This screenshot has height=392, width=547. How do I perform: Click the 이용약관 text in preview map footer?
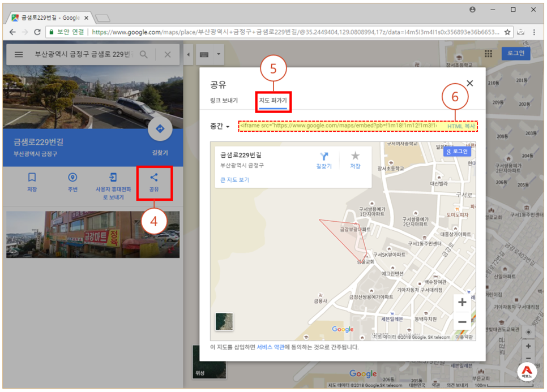click(x=465, y=337)
